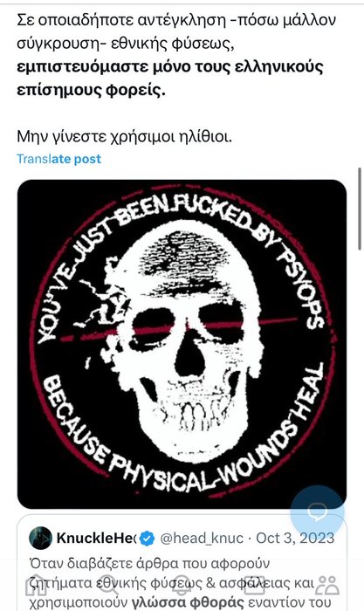
Task: Click the sentence Μην γίνεστε χρήσιμοι ηλίθιοι
Action: pyautogui.click(x=124, y=136)
